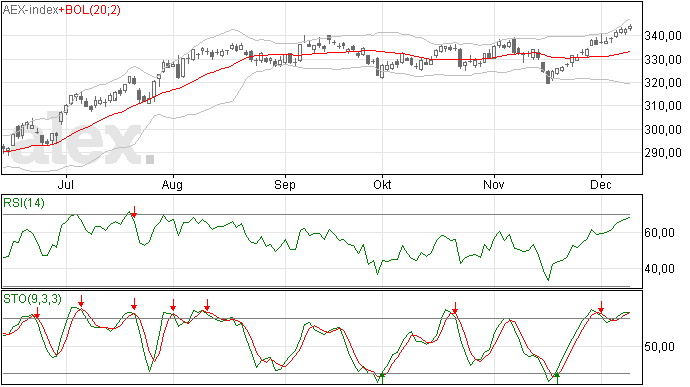Select the STO(9,3,3) panel label
Viewport: 690px width, 387px height.
[32, 299]
